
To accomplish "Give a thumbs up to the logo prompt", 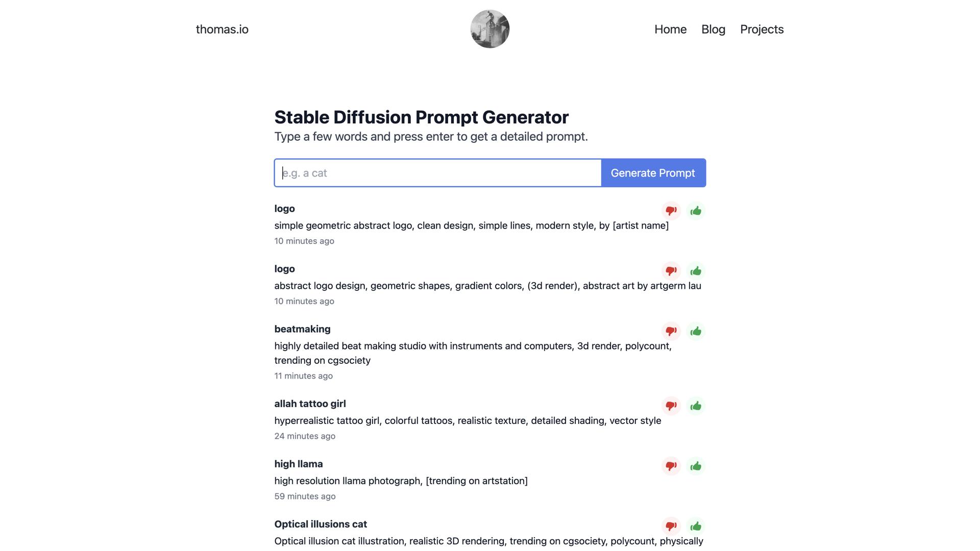I will coord(696,211).
